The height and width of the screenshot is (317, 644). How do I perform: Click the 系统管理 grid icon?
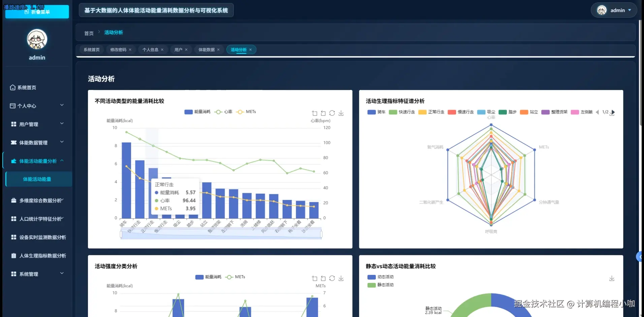click(x=13, y=274)
